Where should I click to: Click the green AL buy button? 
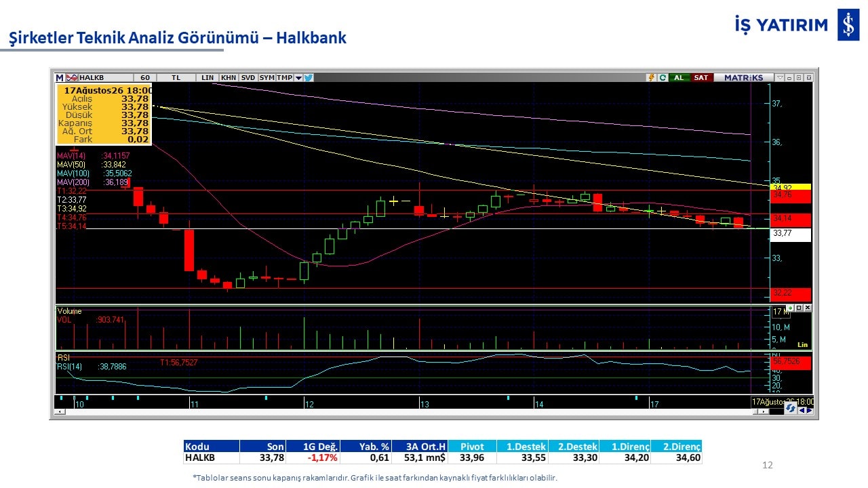click(679, 77)
